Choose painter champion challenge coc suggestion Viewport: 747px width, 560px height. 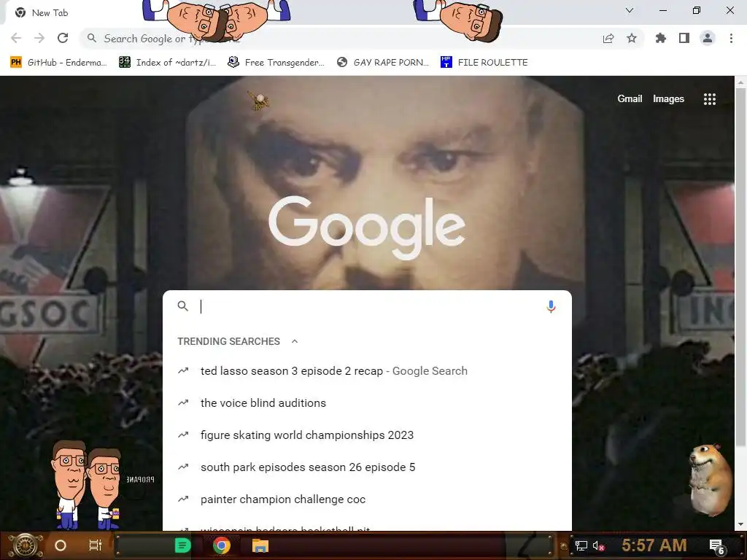(x=367, y=499)
